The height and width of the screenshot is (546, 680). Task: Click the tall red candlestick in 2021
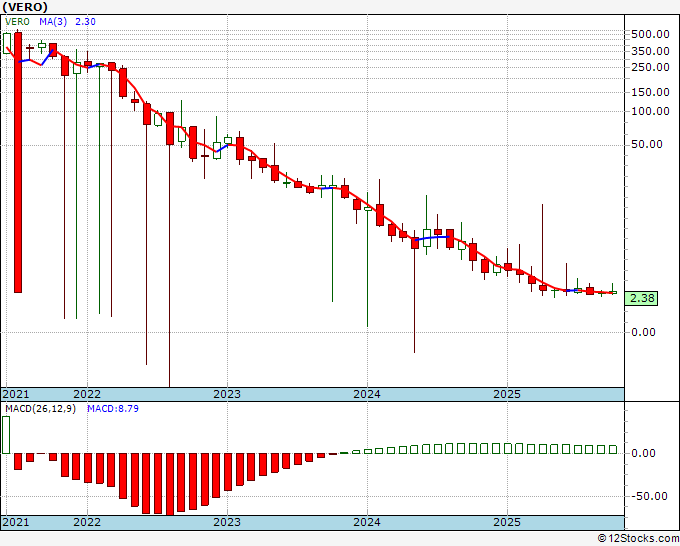click(x=18, y=162)
